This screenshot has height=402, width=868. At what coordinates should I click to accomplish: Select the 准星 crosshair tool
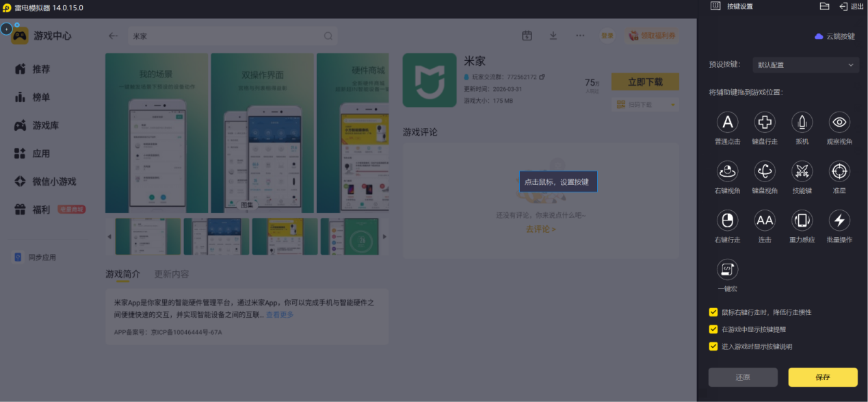[x=839, y=171]
